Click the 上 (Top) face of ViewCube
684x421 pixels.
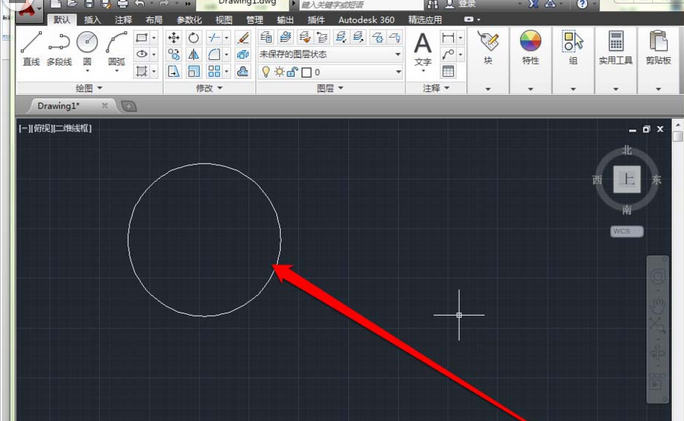(x=627, y=180)
